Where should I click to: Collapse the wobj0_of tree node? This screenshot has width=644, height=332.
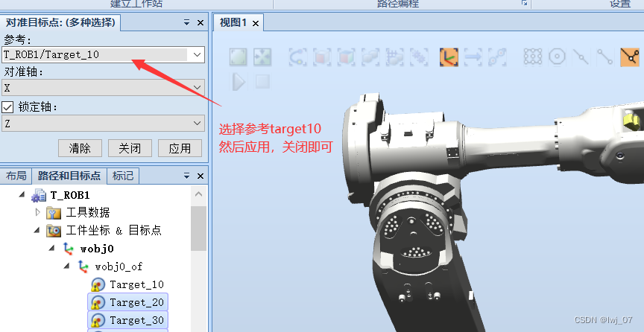(x=67, y=266)
